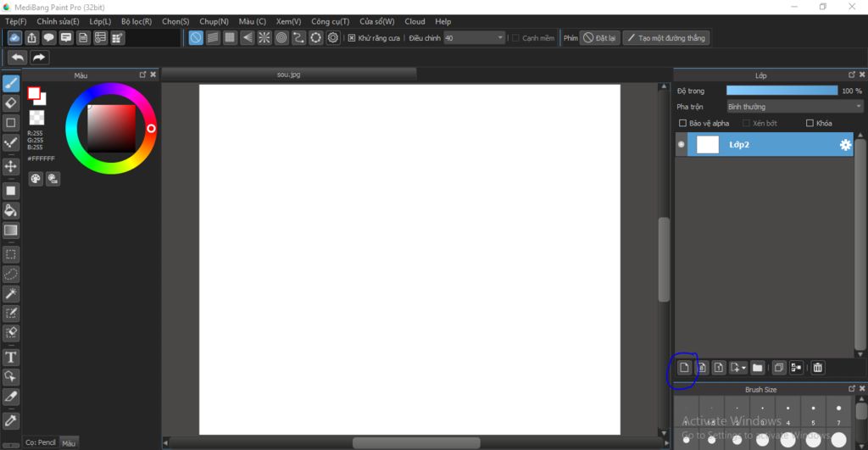Enable Bảo vệ alpha checkbox
Viewport: 868px width, 450px height.
click(x=682, y=123)
